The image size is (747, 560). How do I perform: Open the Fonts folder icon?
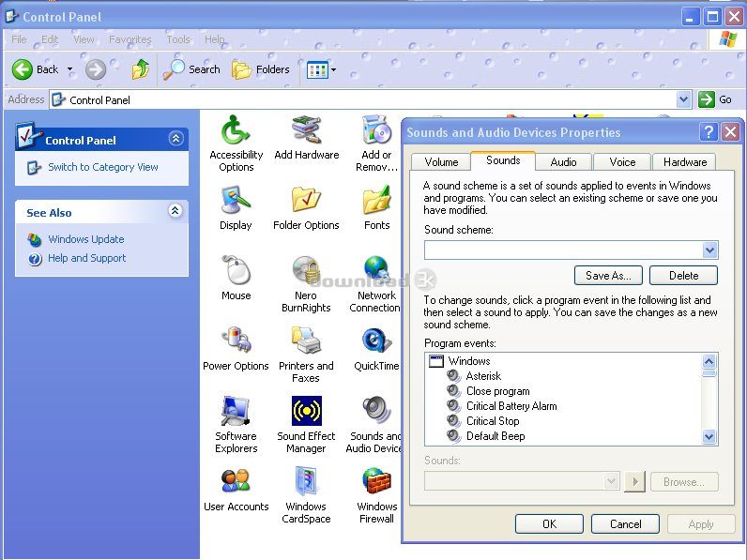click(376, 208)
